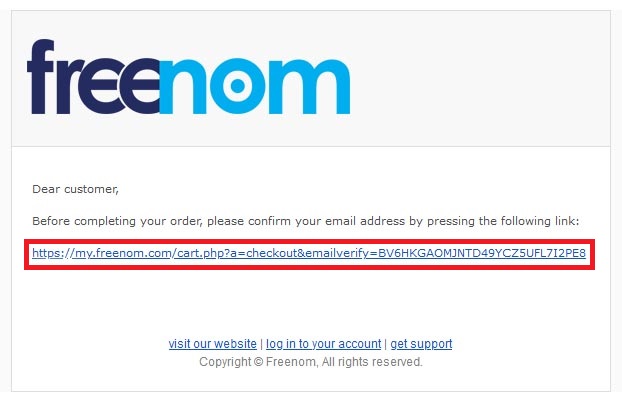The height and width of the screenshot is (406, 622).
Task: Click the bullseye letter o in the logo
Action: [237, 86]
